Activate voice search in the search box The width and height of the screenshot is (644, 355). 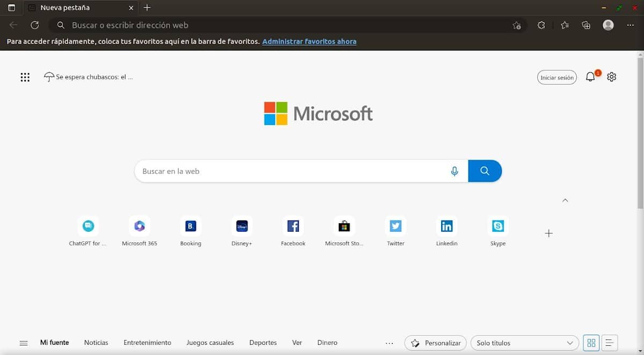coord(455,171)
